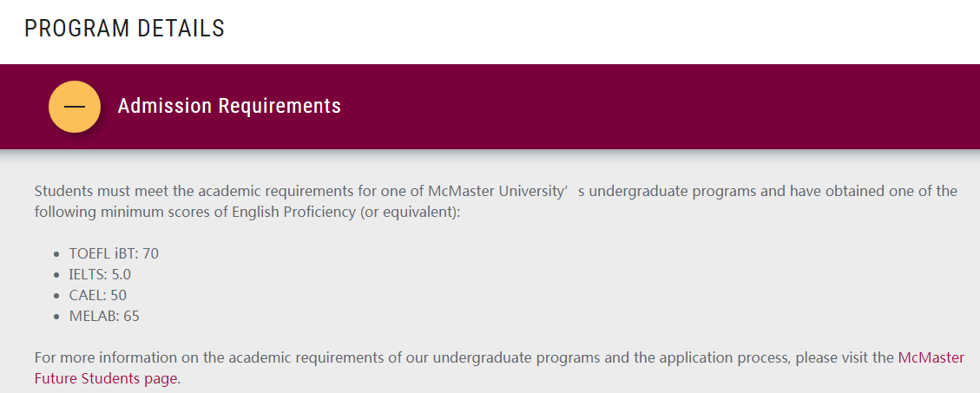980x393 pixels.
Task: Select the MELAB: 65 list item
Action: (x=104, y=316)
